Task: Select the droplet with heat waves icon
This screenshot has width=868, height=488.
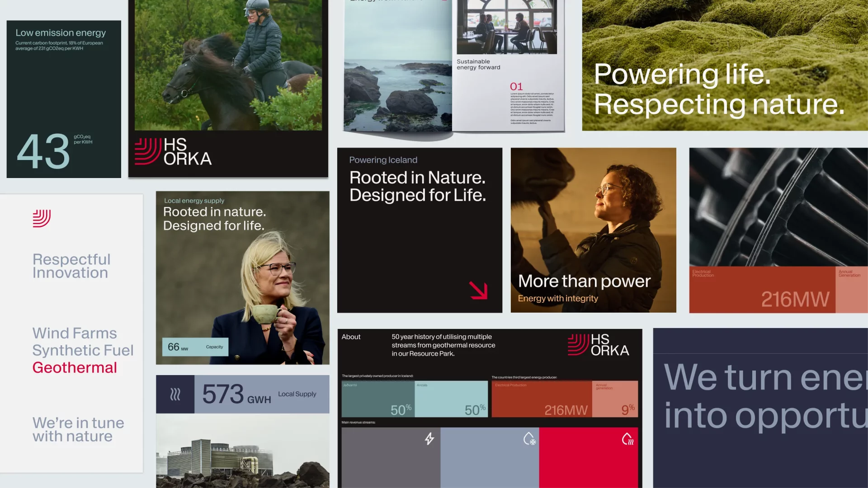Action: click(x=628, y=438)
